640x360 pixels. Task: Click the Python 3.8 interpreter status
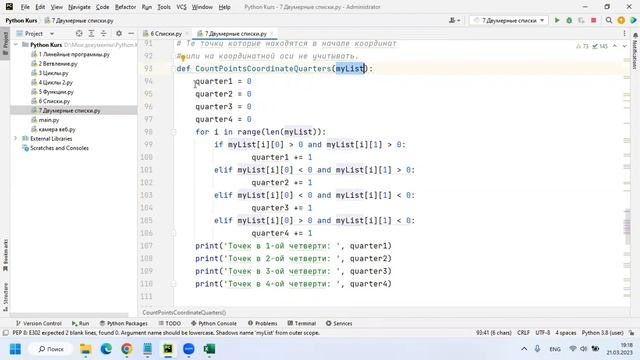coord(602,333)
